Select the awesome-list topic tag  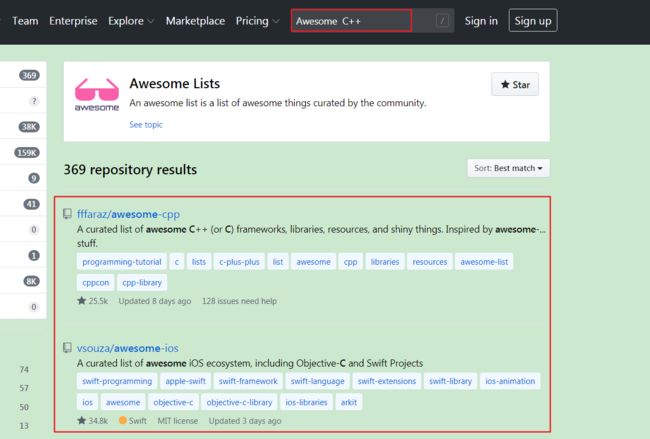[x=484, y=262]
